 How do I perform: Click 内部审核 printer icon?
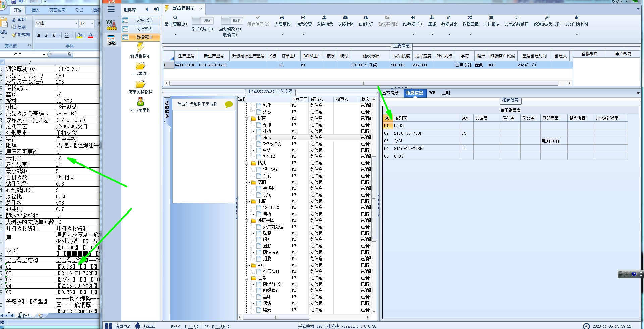pos(282,18)
